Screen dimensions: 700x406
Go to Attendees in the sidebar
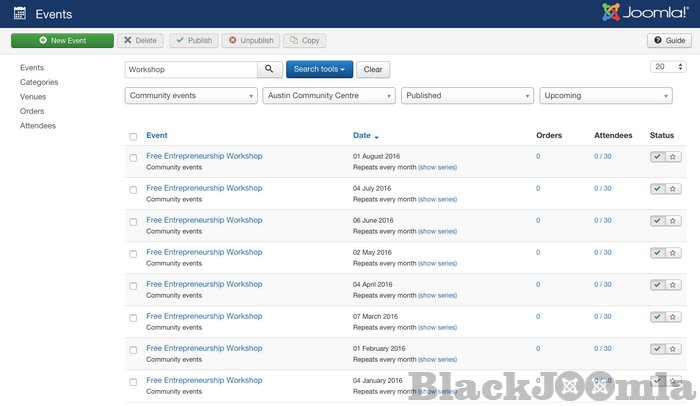38,126
